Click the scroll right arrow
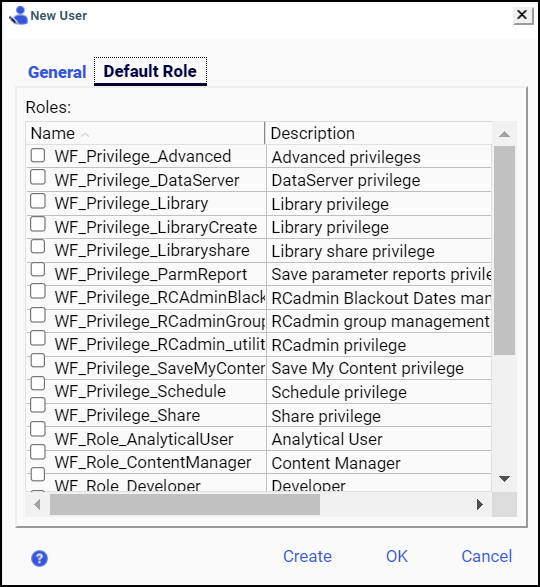This screenshot has height=587, width=540. [480, 505]
